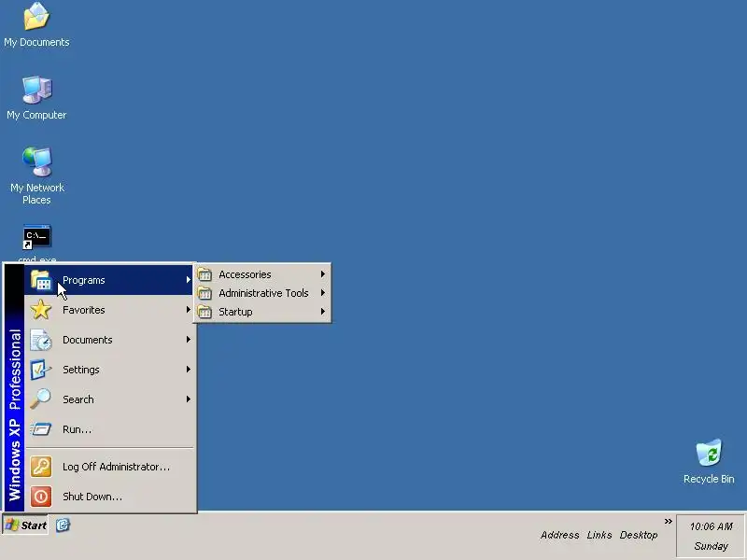Open the Administrative Tools submenu item
The height and width of the screenshot is (560, 747).
[x=262, y=293]
